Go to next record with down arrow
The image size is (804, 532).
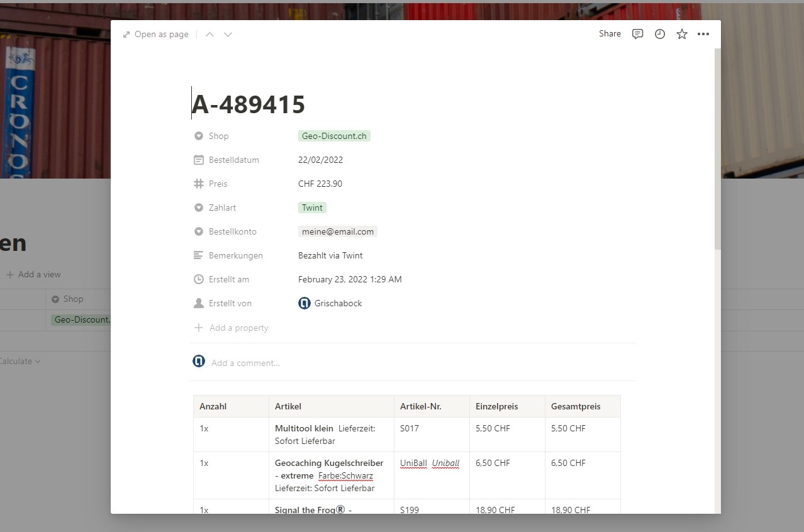point(228,35)
